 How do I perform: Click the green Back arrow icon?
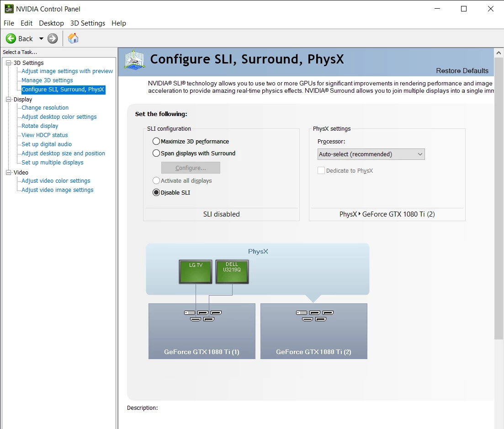click(11, 38)
